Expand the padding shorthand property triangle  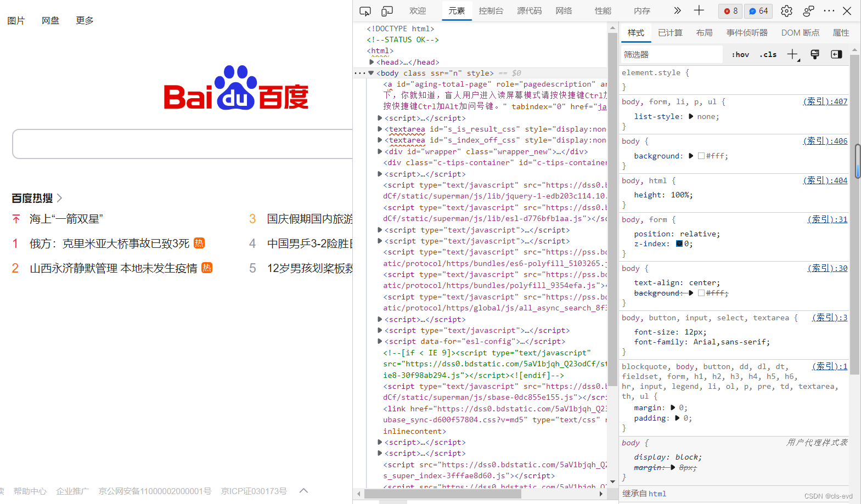point(677,418)
